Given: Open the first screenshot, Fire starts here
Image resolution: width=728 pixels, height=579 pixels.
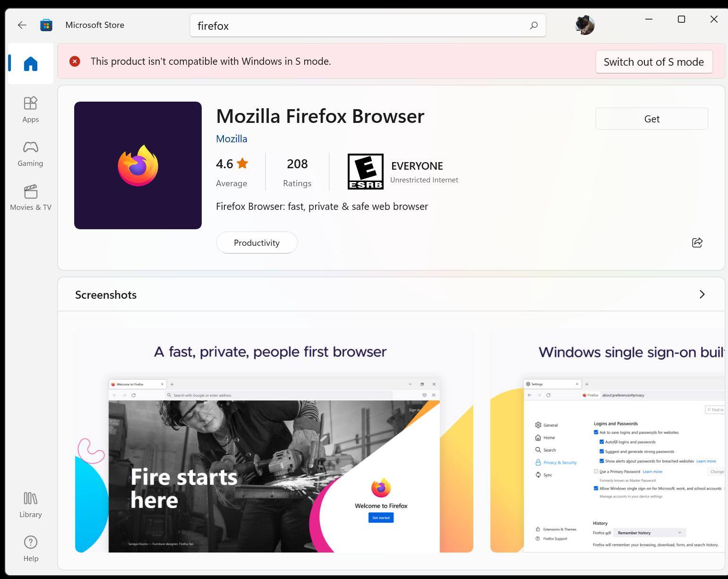Looking at the screenshot, I should tap(274, 441).
